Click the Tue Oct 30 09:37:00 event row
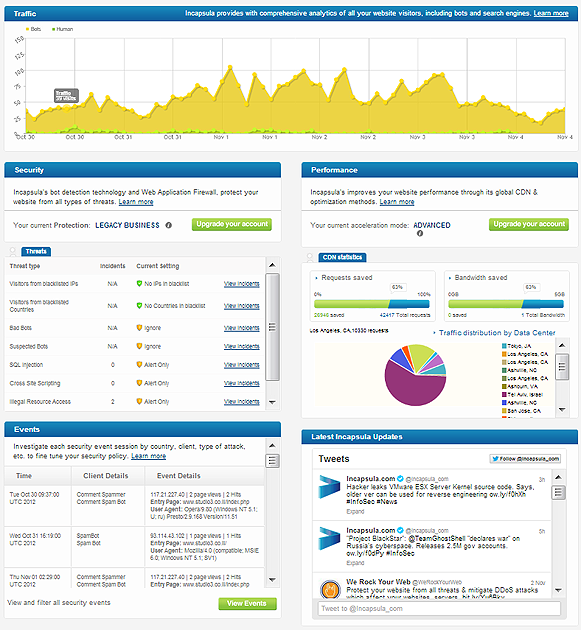Viewport: 581px width, 630px height. tap(135, 506)
